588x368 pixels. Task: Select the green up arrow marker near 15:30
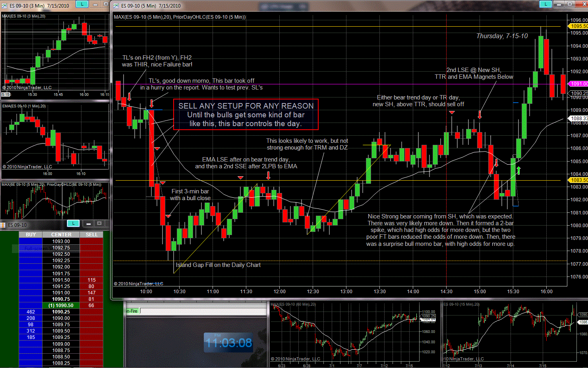click(x=518, y=171)
